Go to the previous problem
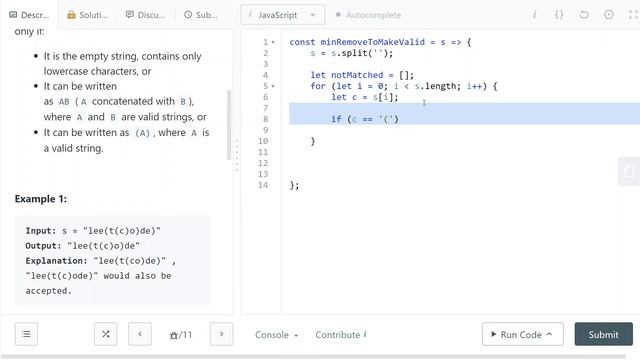The image size is (640, 360). click(x=140, y=334)
